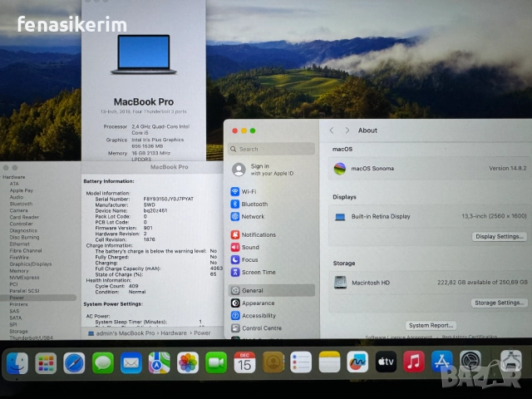This screenshot has width=532, height=399.
Task: Launch Music app from the Dock
Action: [x=414, y=362]
